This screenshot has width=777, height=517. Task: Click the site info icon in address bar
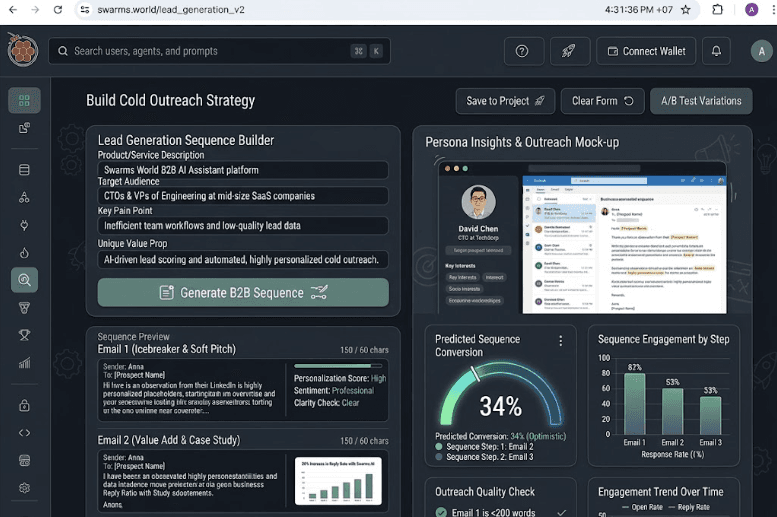pyautogui.click(x=85, y=9)
